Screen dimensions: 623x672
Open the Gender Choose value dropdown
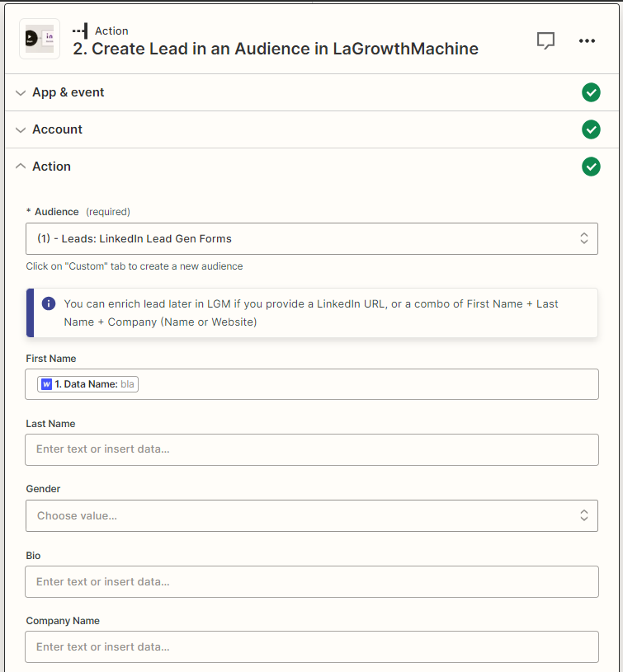pyautogui.click(x=311, y=515)
